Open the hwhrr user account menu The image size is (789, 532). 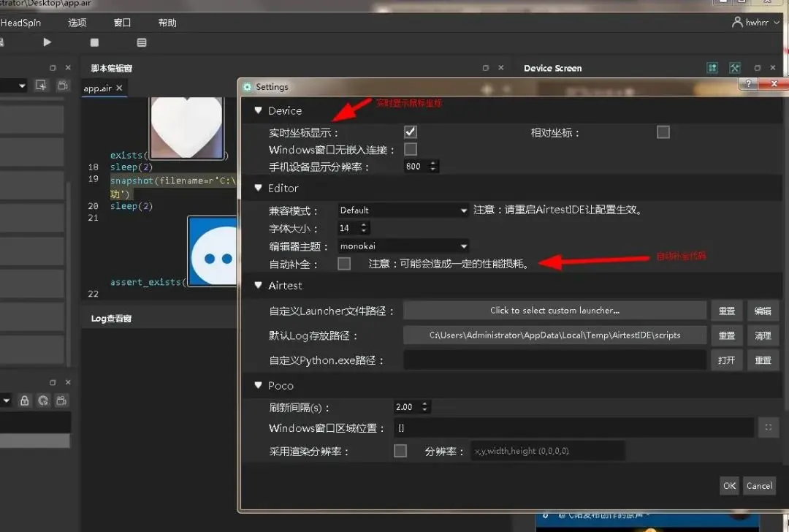point(756,22)
